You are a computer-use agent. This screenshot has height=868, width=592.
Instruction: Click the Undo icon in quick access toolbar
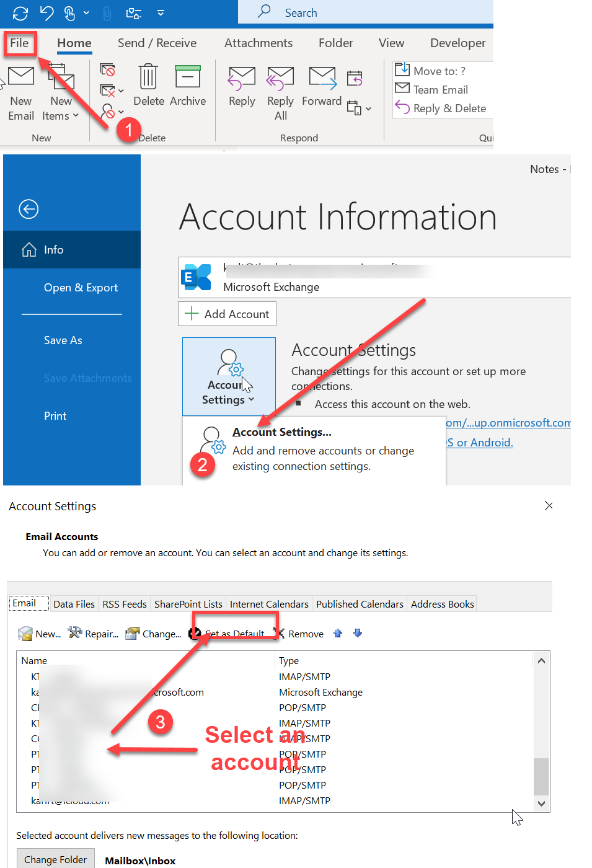[46, 12]
